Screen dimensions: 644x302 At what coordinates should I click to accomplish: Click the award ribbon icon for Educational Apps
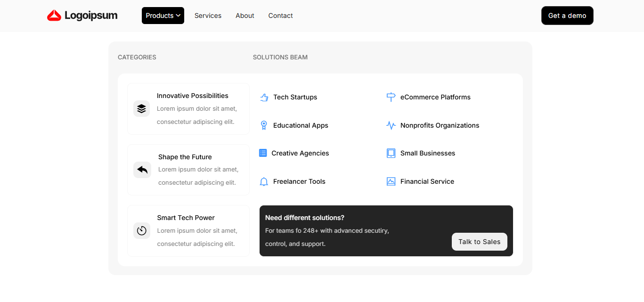coord(264,125)
